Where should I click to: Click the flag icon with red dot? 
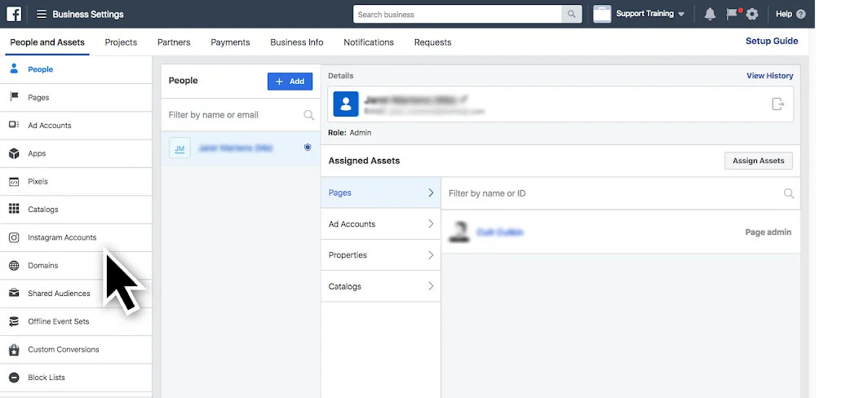pyautogui.click(x=733, y=14)
